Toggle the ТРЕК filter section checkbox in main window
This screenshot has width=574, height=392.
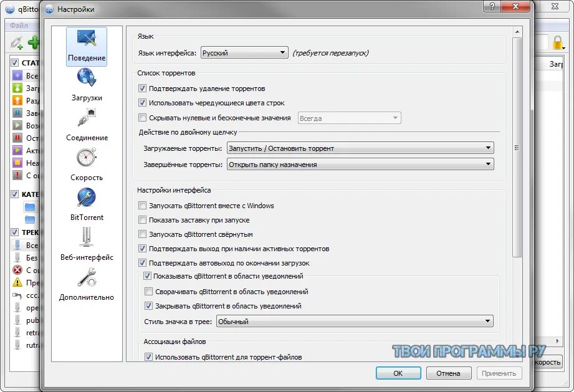pyautogui.click(x=14, y=232)
